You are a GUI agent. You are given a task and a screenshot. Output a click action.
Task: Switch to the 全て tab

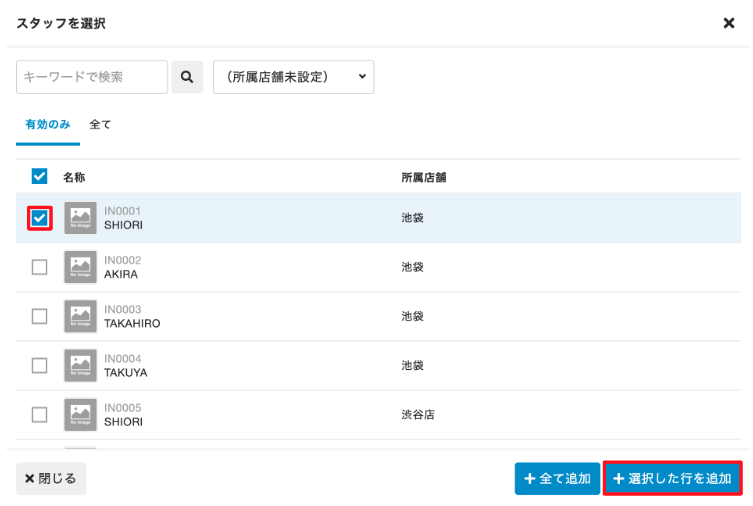coord(100,125)
